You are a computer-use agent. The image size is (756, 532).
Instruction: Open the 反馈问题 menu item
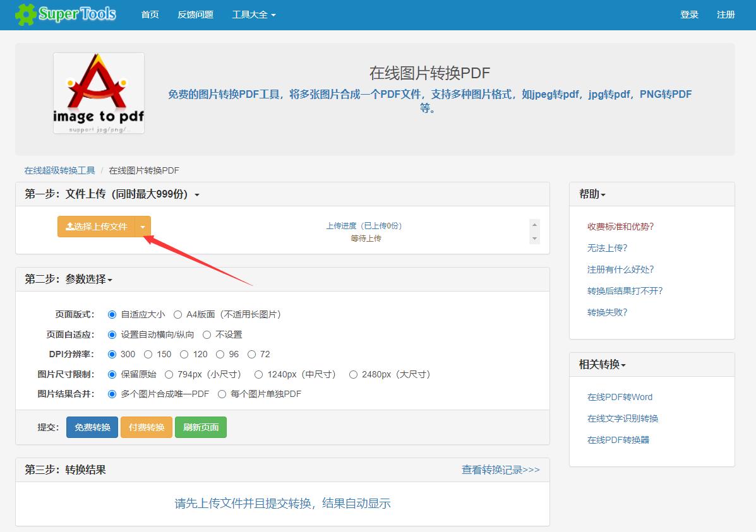195,14
